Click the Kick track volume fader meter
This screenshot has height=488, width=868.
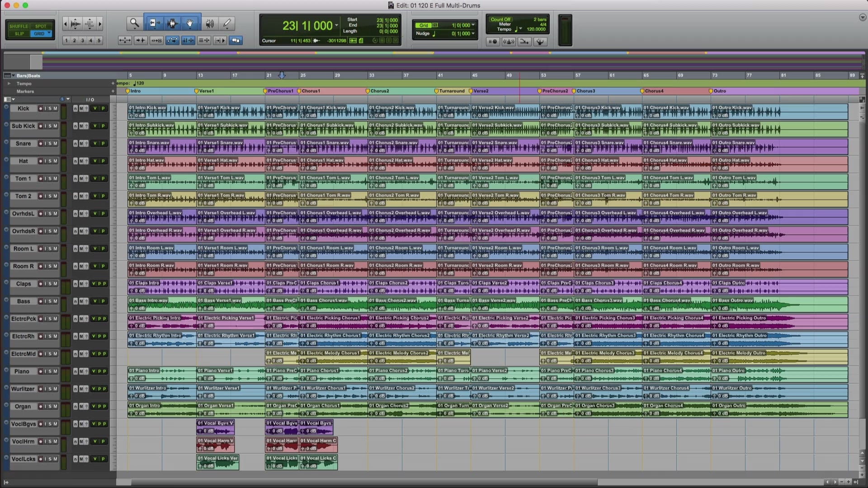click(x=64, y=112)
